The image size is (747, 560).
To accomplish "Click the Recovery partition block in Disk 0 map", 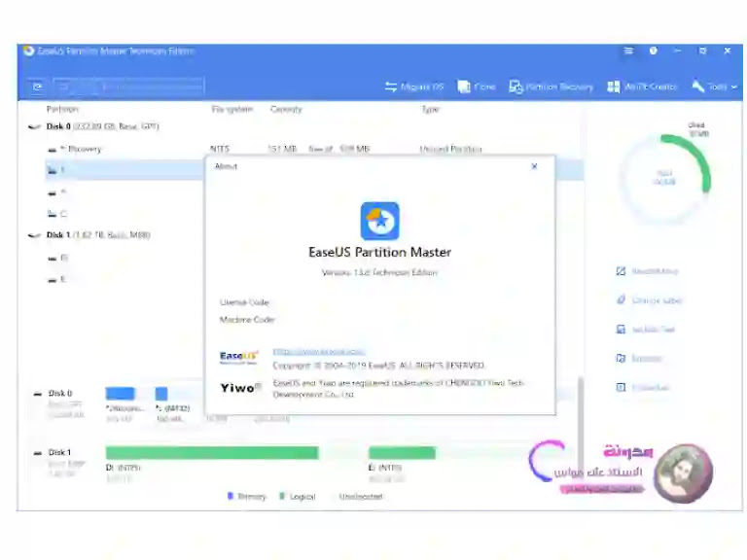I will point(120,394).
